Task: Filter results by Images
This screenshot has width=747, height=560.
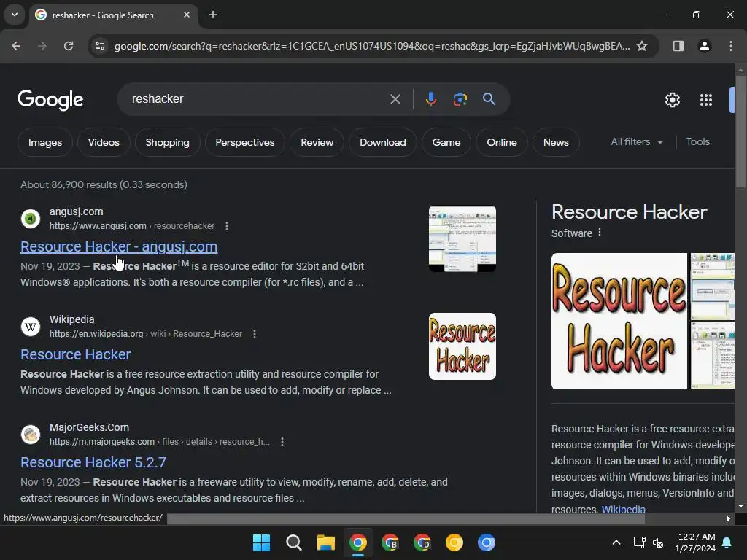Action: pos(45,142)
